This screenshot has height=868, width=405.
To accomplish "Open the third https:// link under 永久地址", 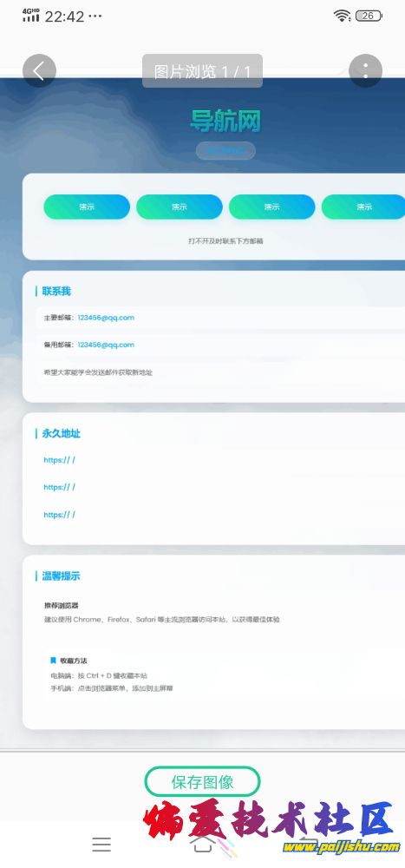I will point(59,515).
